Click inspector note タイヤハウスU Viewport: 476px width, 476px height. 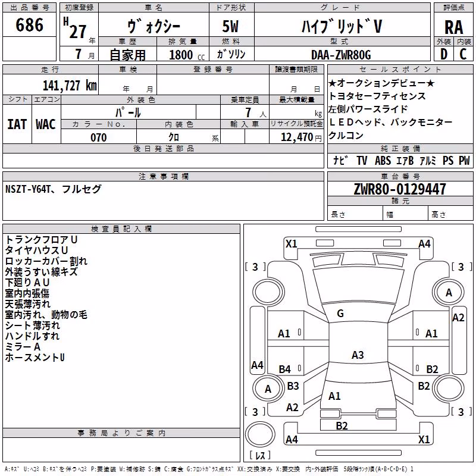point(36,250)
